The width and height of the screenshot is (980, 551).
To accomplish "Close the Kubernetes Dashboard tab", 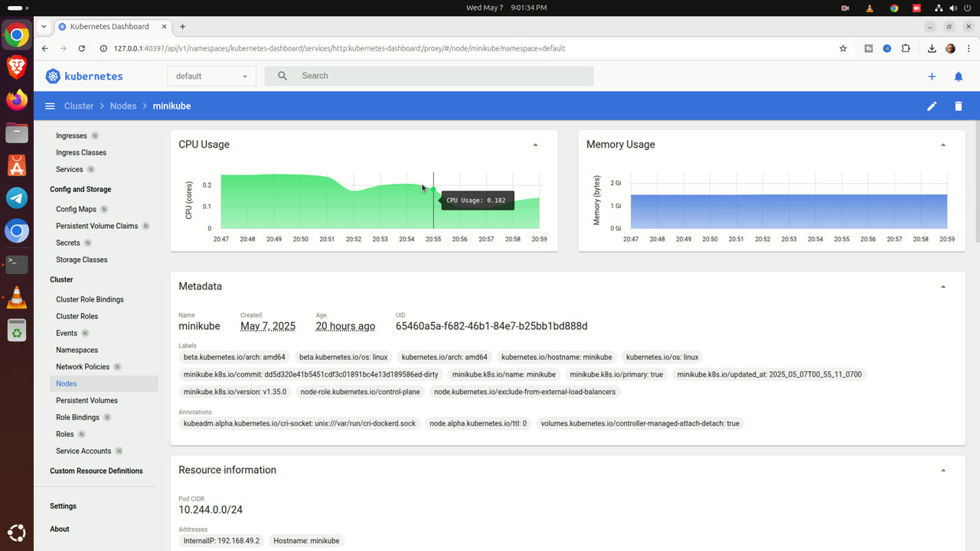I will pos(164,26).
